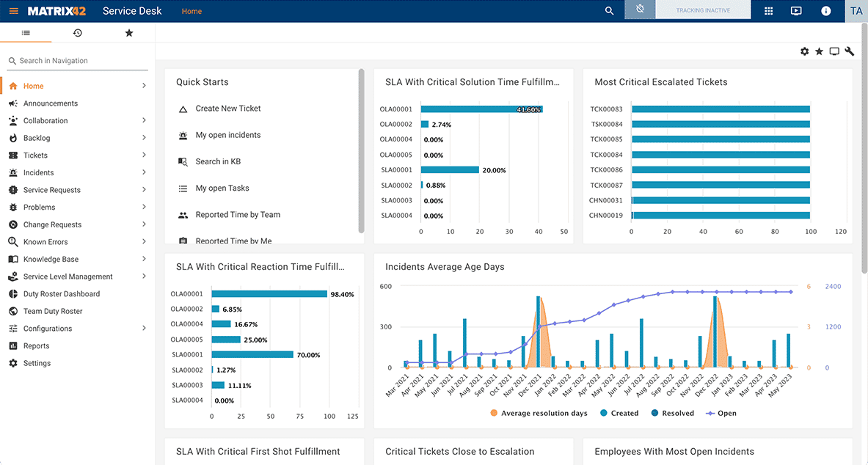
Task: Open the dashboard settings gear icon
Action: 805,51
